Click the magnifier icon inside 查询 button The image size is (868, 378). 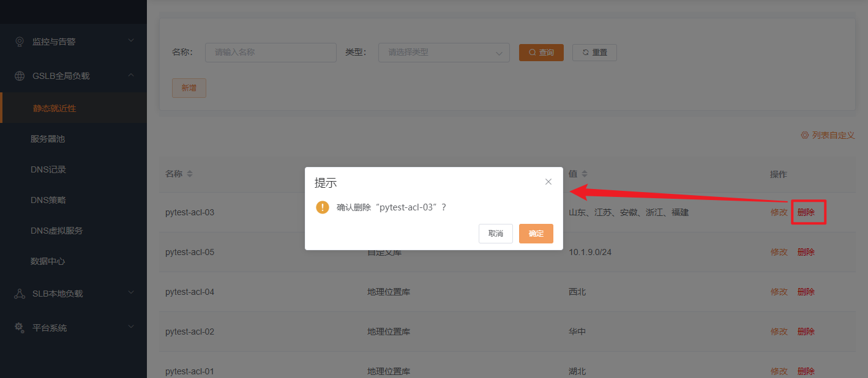(531, 53)
